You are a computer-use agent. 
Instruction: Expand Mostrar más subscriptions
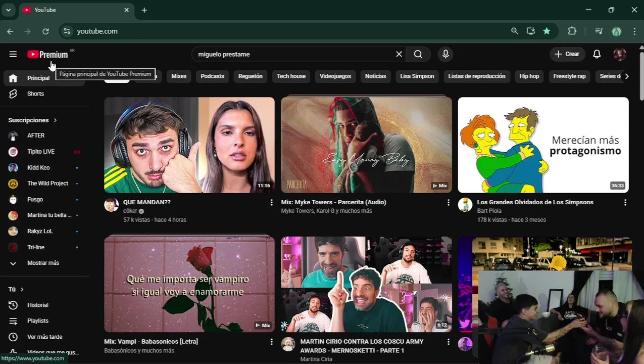44,263
